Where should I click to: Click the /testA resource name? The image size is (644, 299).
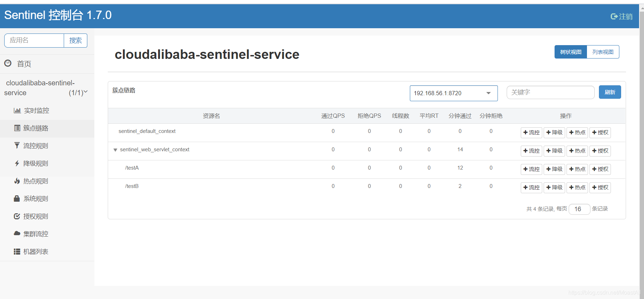tap(132, 168)
